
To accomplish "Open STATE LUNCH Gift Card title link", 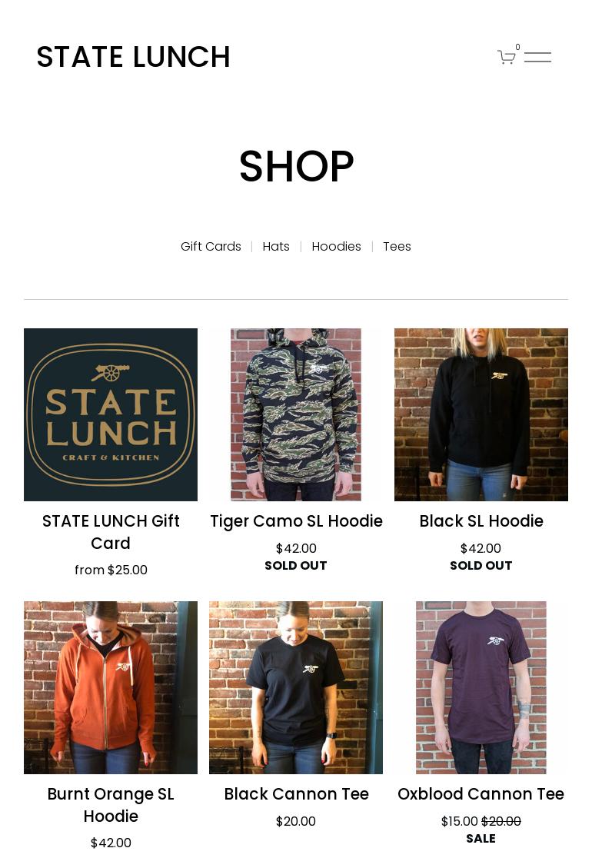I will 111,532.
